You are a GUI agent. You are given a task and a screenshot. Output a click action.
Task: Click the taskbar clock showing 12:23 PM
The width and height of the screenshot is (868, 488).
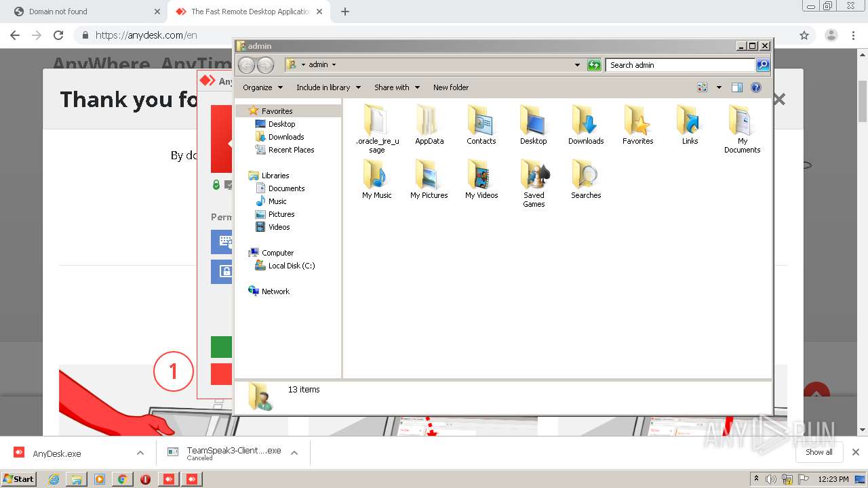tap(833, 479)
